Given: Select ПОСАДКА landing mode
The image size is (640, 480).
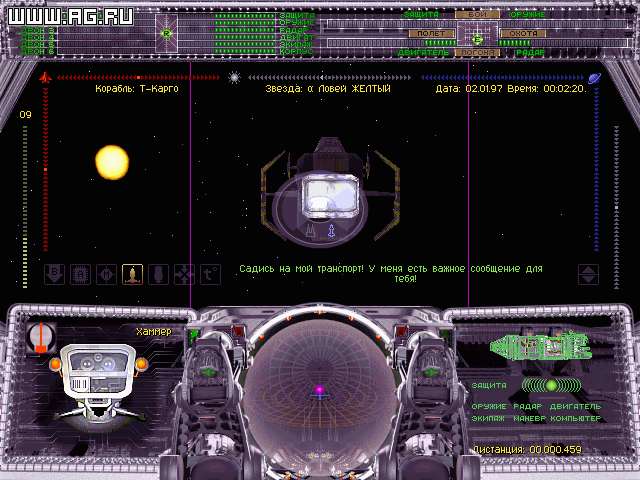Looking at the screenshot, I should click(x=477, y=52).
